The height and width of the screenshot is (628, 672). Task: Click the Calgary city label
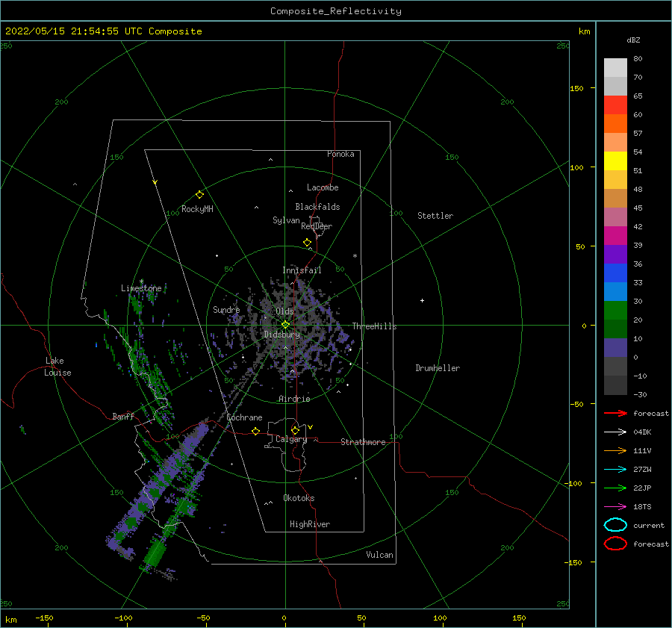(x=291, y=439)
